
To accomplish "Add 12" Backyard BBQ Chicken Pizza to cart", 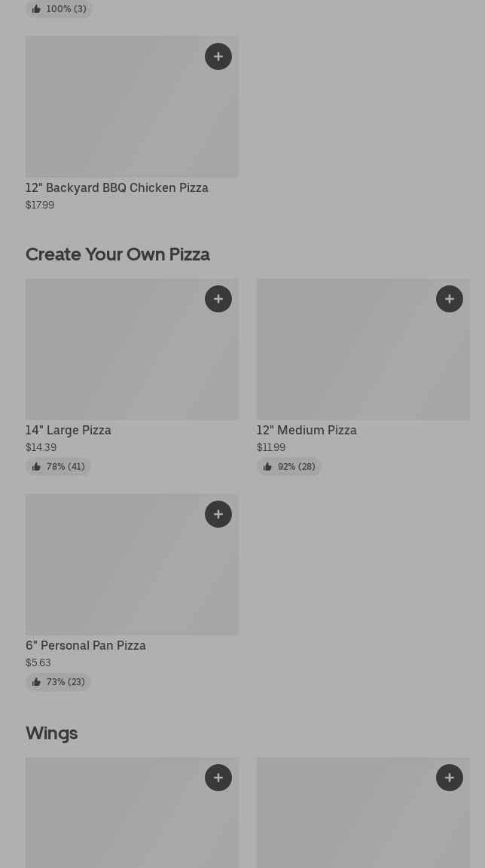I will pyautogui.click(x=218, y=56).
